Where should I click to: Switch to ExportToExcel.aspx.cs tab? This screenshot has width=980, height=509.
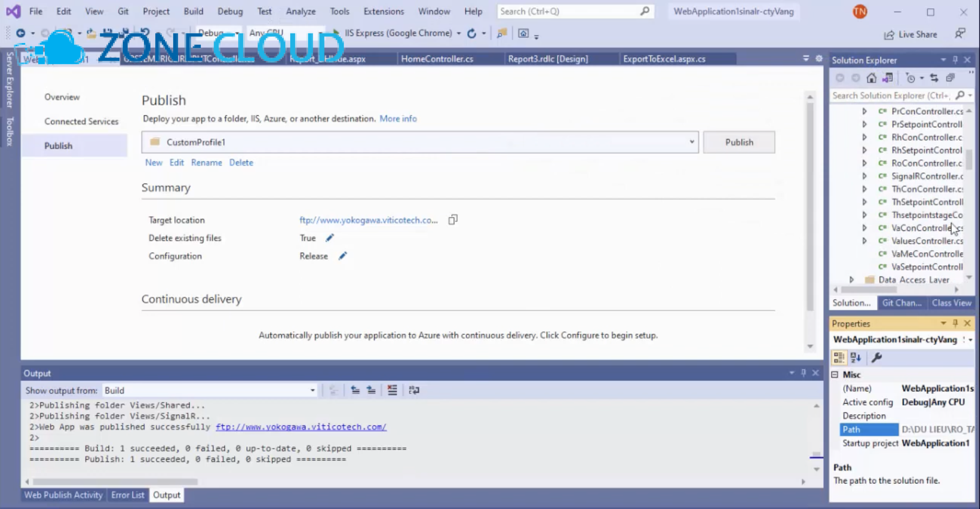tap(664, 59)
